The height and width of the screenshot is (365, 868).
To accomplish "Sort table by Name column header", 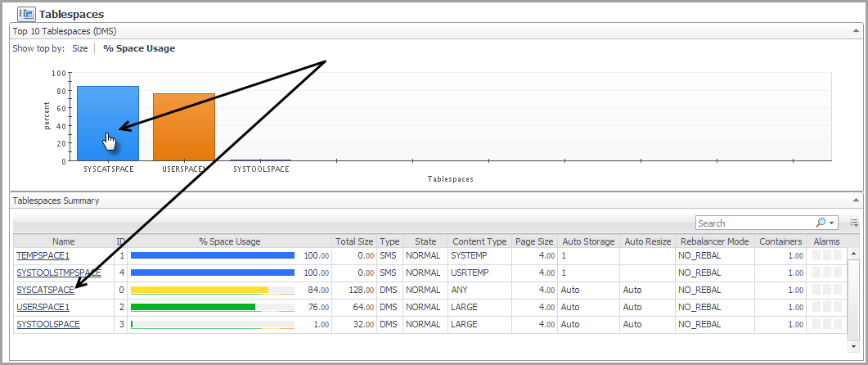I will tap(64, 241).
